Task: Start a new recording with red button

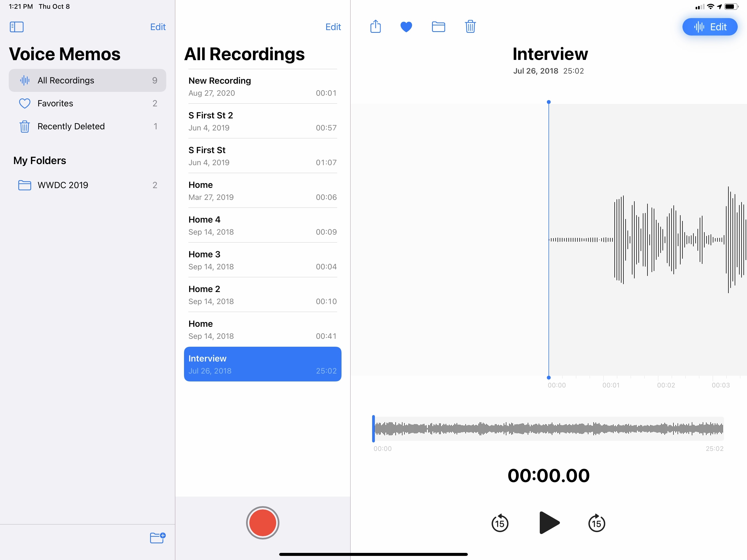Action: coord(262,523)
